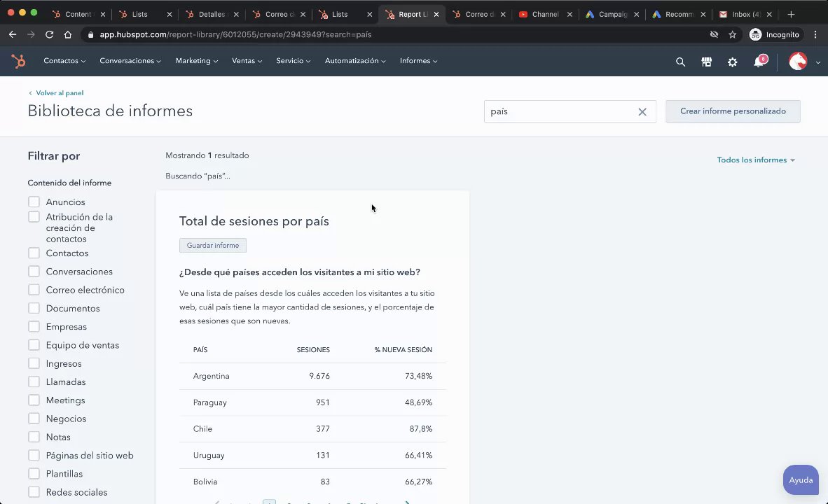The width and height of the screenshot is (828, 504).
Task: Expand the Todos los informes dropdown
Action: click(x=756, y=160)
